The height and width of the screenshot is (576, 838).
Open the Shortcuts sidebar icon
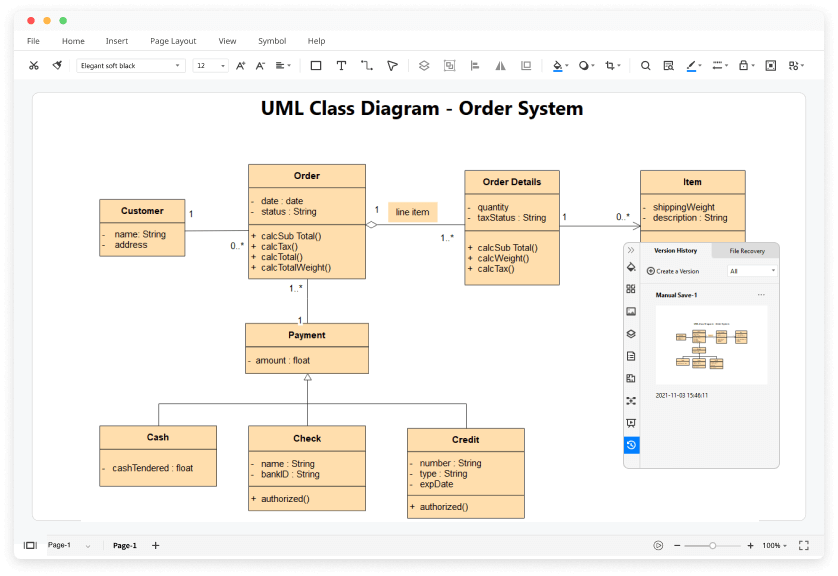[x=631, y=401]
